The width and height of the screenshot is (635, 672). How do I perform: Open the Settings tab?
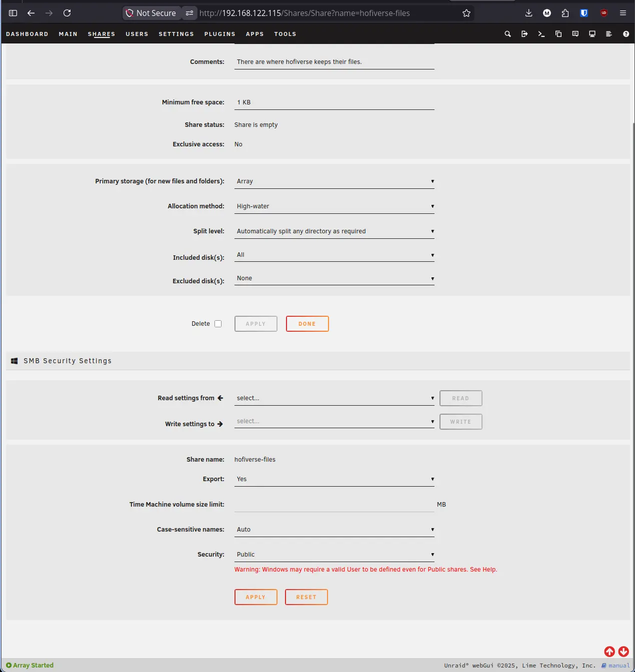coord(176,34)
